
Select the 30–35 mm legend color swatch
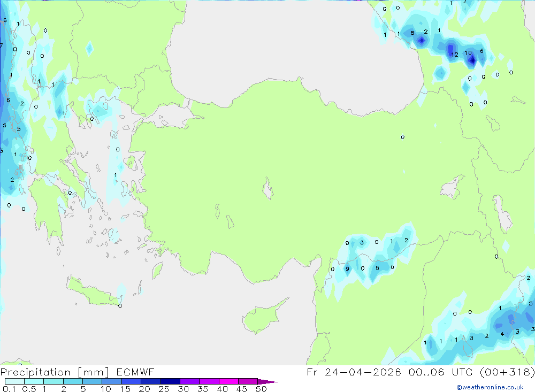click(x=189, y=381)
